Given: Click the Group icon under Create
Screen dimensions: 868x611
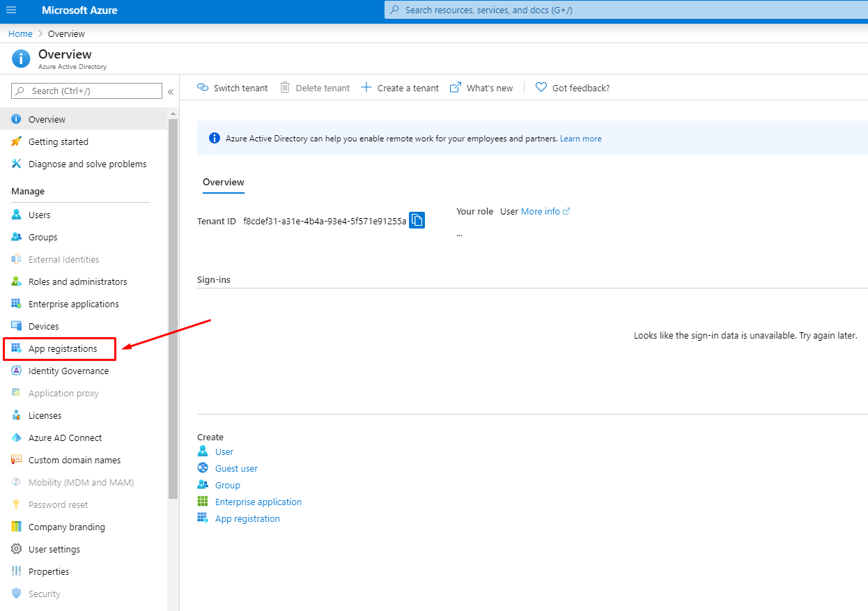Looking at the screenshot, I should pos(203,485).
